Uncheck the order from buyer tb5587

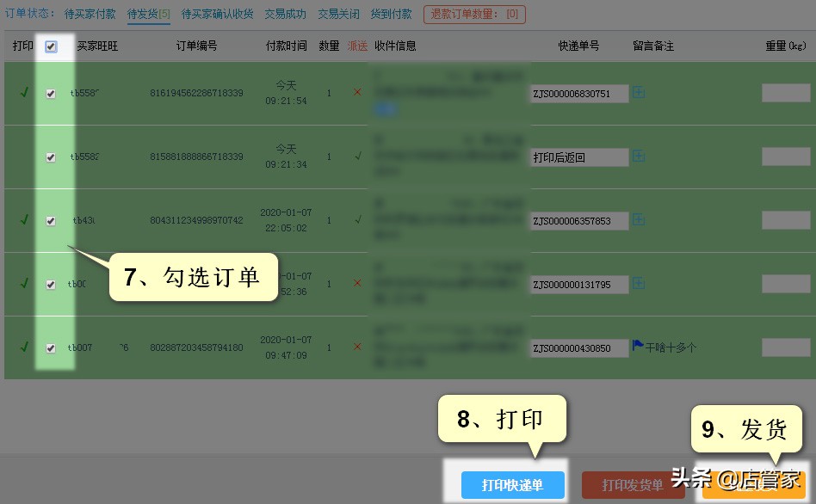pyautogui.click(x=52, y=93)
